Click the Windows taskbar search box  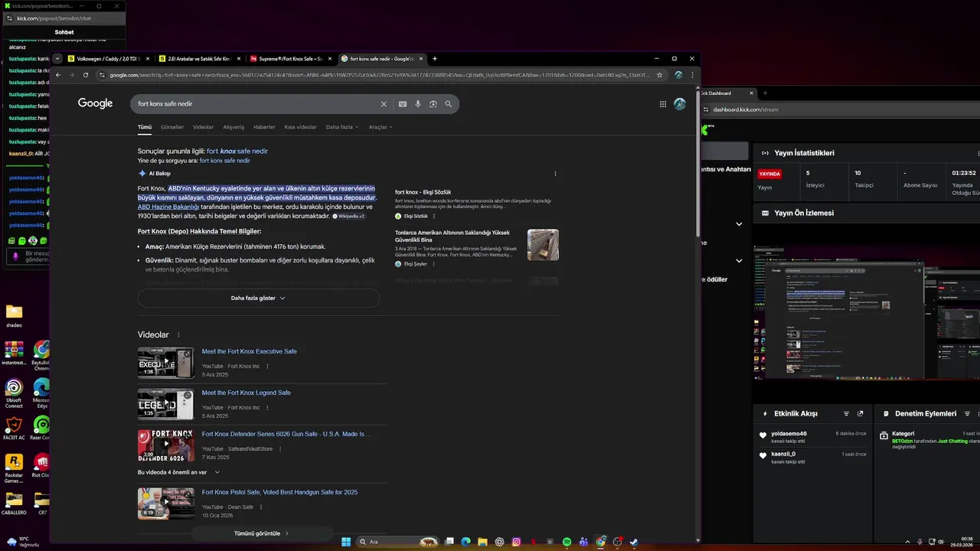point(398,542)
